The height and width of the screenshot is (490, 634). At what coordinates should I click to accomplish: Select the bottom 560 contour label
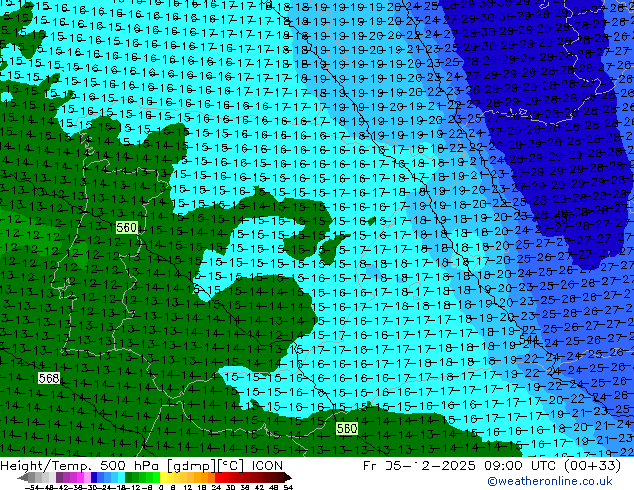point(347,429)
